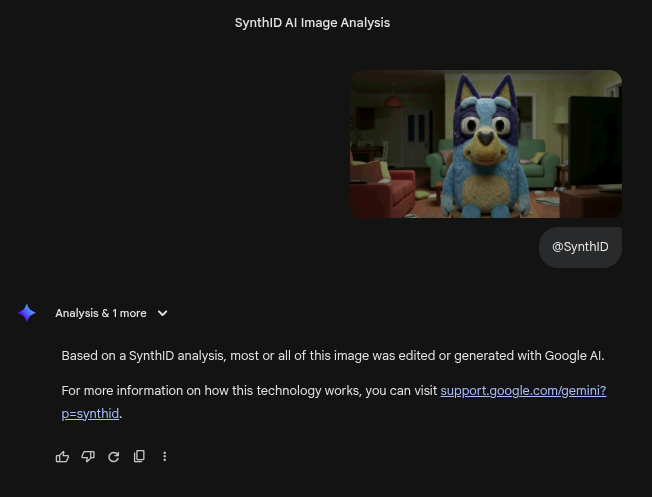This screenshot has height=497, width=652.
Task: Click the 'p=synthid' link text
Action: click(90, 413)
